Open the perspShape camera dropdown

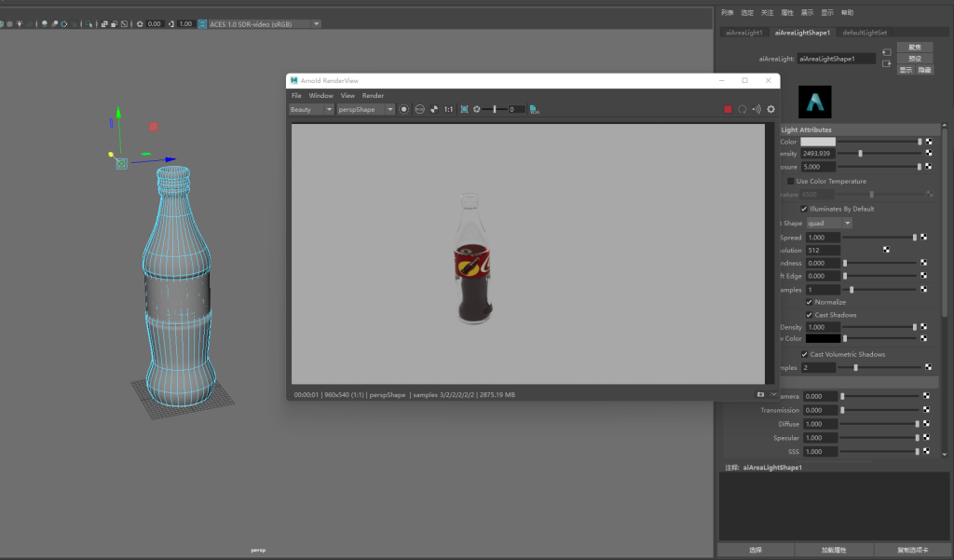365,110
